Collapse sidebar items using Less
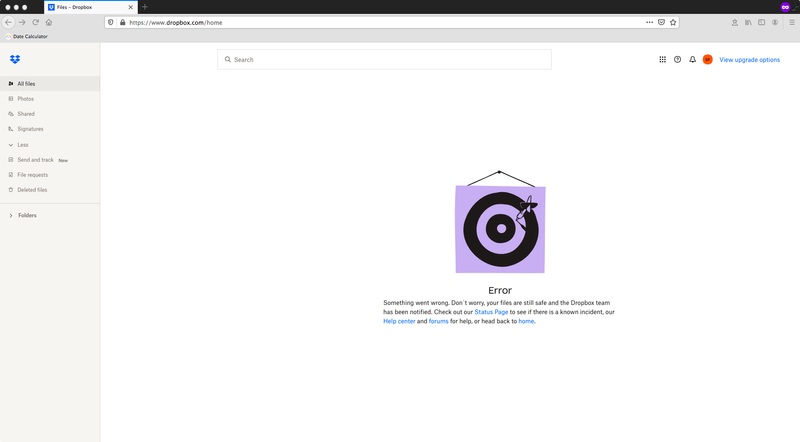Viewport: 800px width, 442px height. [x=22, y=144]
